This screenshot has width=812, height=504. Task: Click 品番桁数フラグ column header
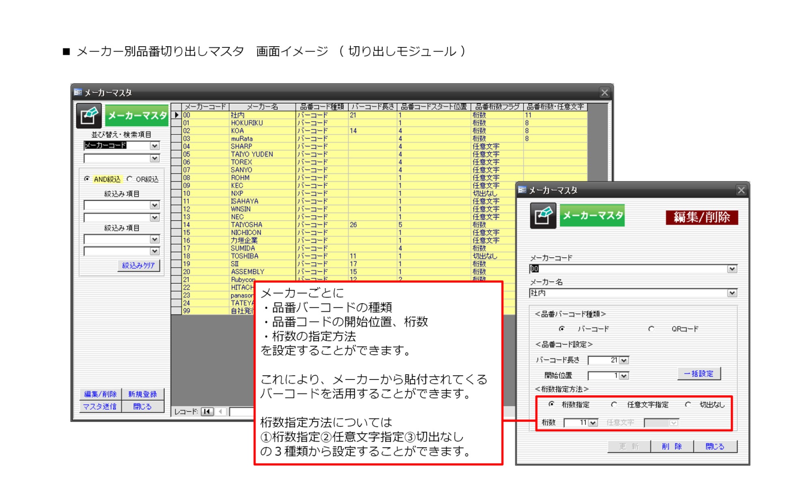point(497,107)
